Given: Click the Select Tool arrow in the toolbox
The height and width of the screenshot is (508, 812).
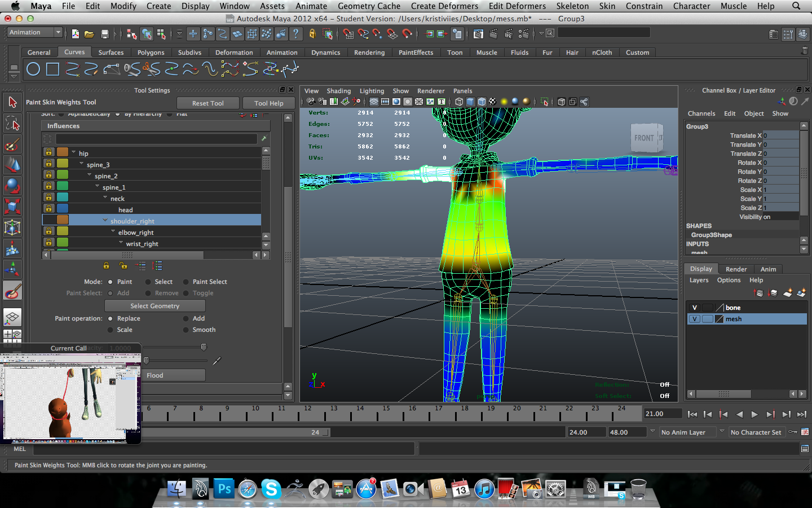Looking at the screenshot, I should click(12, 102).
